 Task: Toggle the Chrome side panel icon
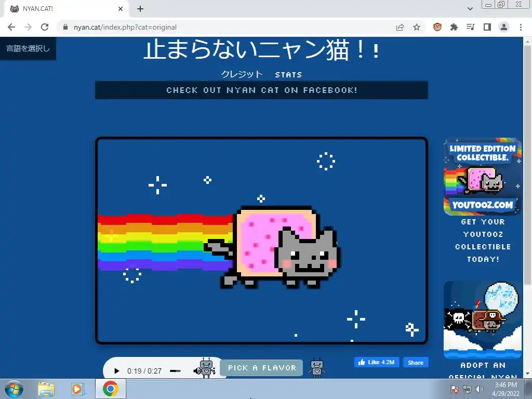(487, 27)
